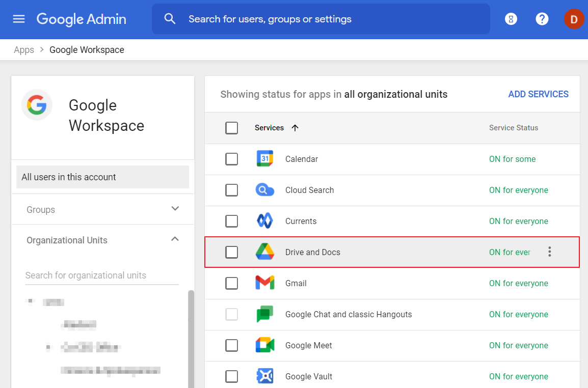Viewport: 588px width, 388px height.
Task: Click the Cloud Search app icon
Action: pyautogui.click(x=264, y=190)
